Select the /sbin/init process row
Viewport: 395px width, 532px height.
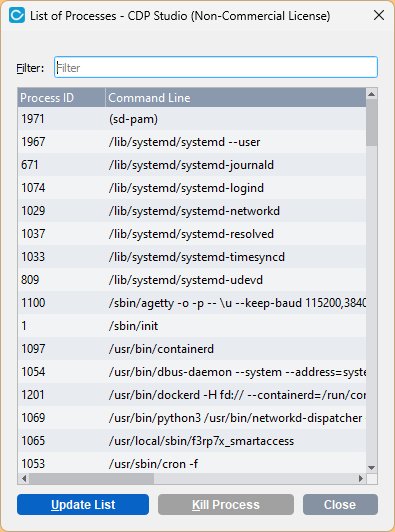pyautogui.click(x=192, y=326)
